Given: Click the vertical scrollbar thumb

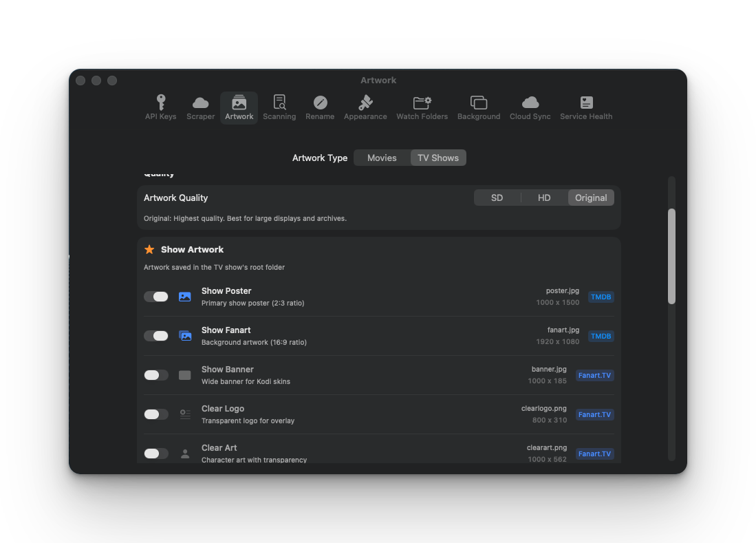Looking at the screenshot, I should click(x=671, y=256).
